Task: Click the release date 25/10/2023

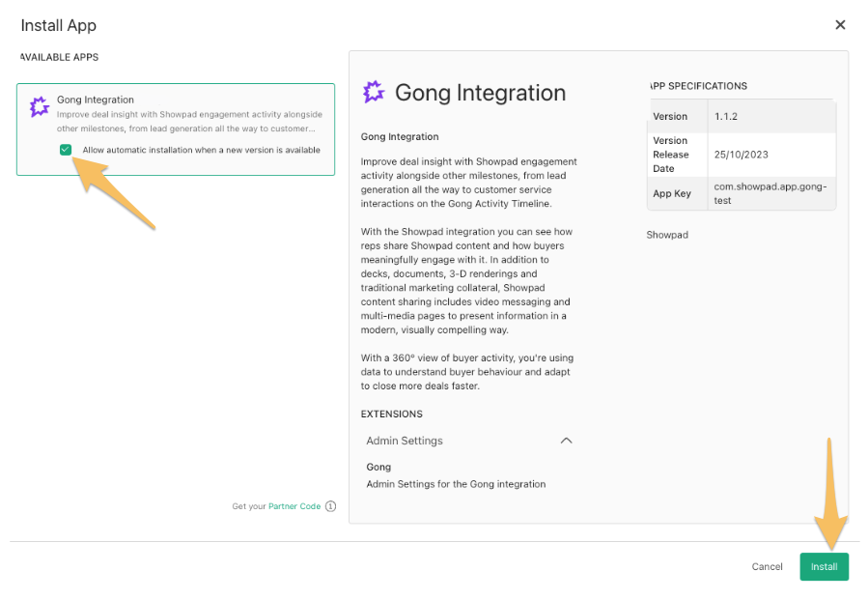Action: [741, 155]
